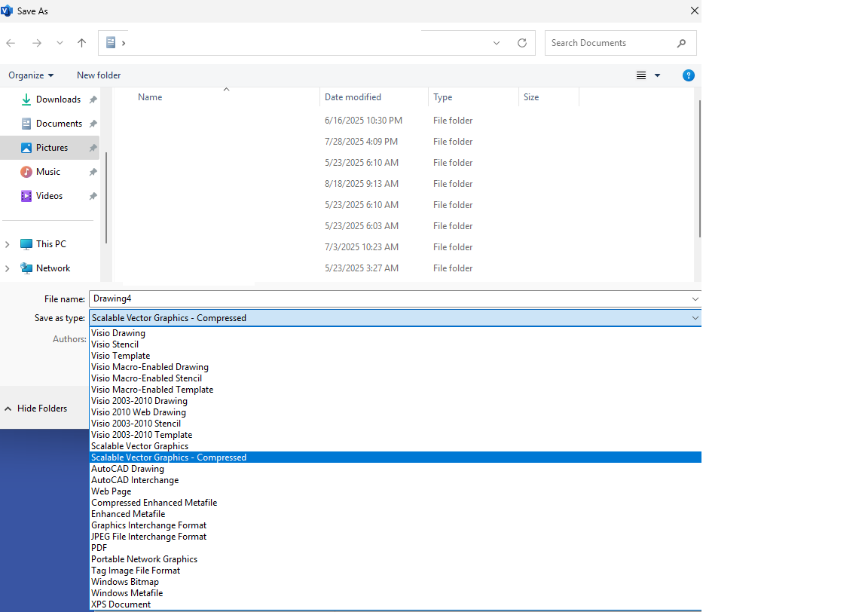Open the view options dropdown arrow

(658, 76)
